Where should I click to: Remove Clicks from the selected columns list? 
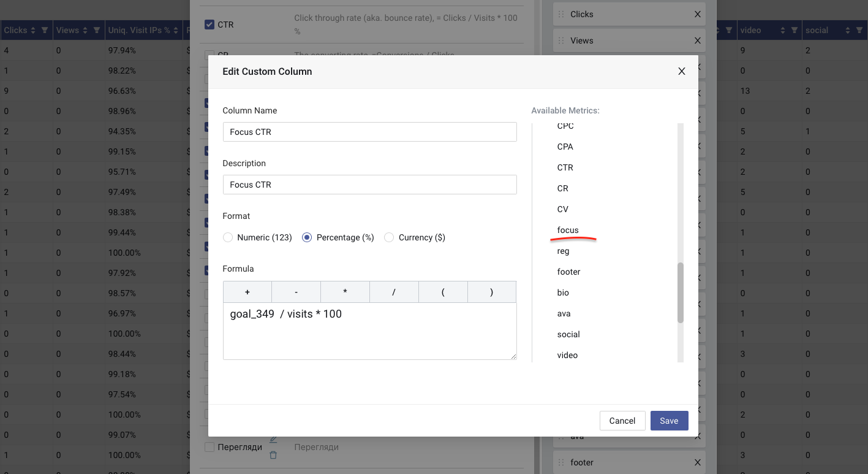point(697,14)
